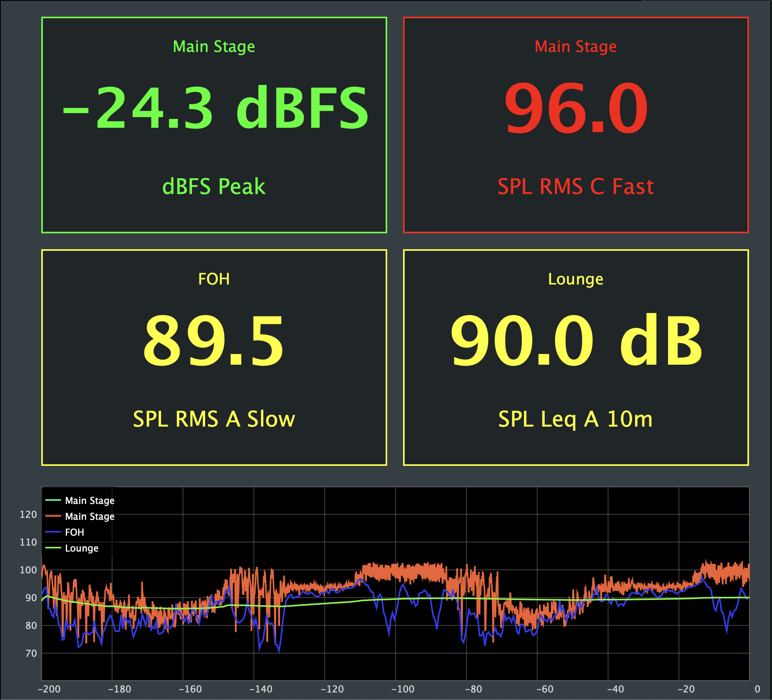
Task: Click the -24.3 dBFS reading
Action: [215, 108]
